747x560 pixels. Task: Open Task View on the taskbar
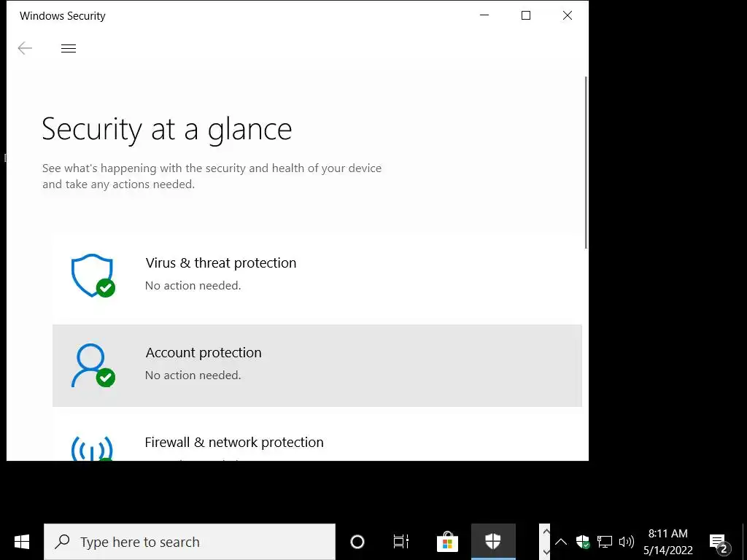pos(400,542)
